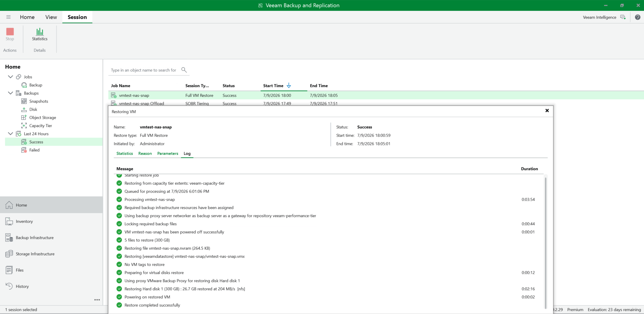Select the Snapshots icon in tree
644x314 pixels.
point(24,101)
